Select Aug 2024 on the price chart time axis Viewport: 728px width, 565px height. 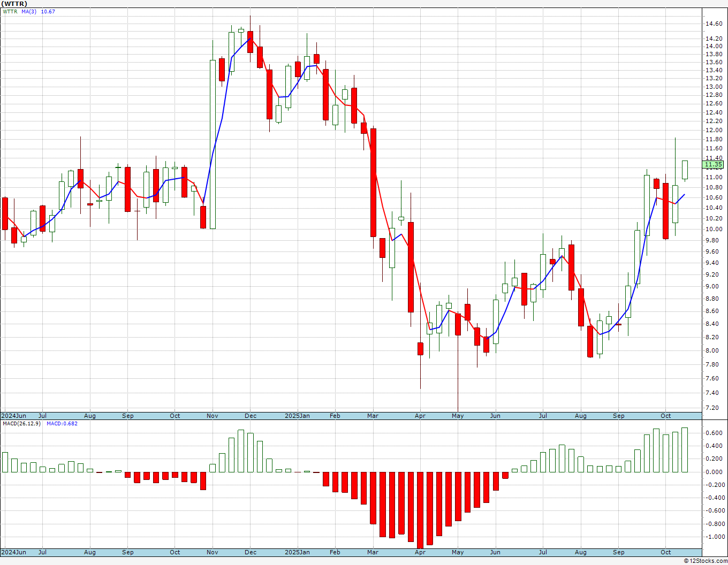click(x=90, y=416)
